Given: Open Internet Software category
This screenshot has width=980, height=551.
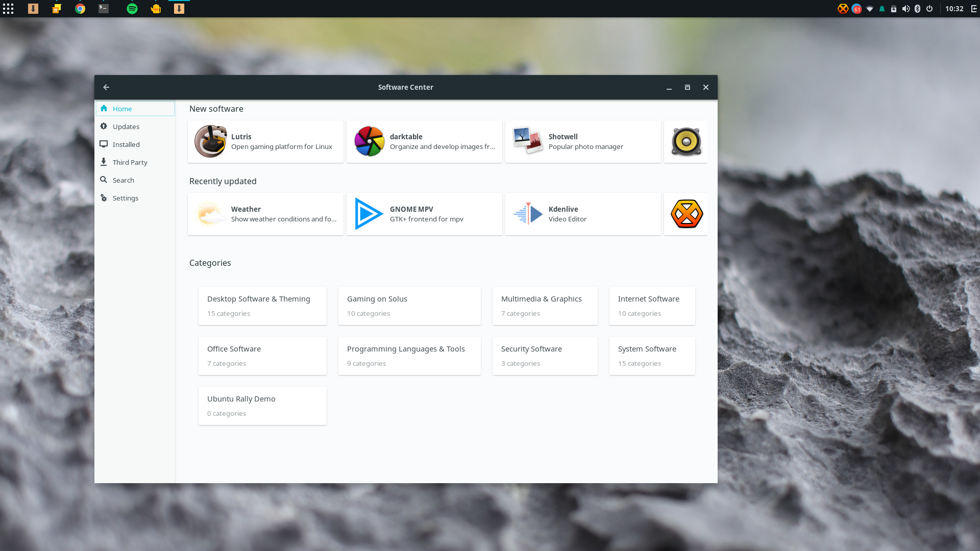Looking at the screenshot, I should (x=652, y=306).
